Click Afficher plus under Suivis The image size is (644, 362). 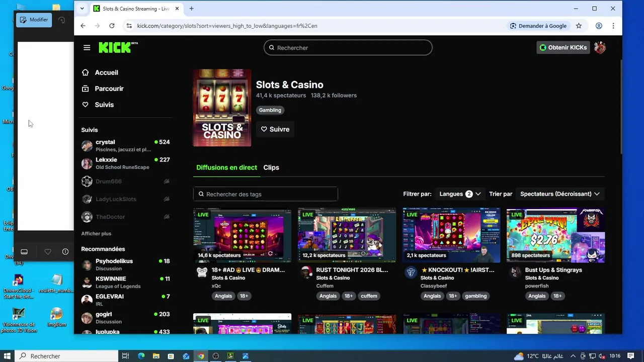pos(96,234)
